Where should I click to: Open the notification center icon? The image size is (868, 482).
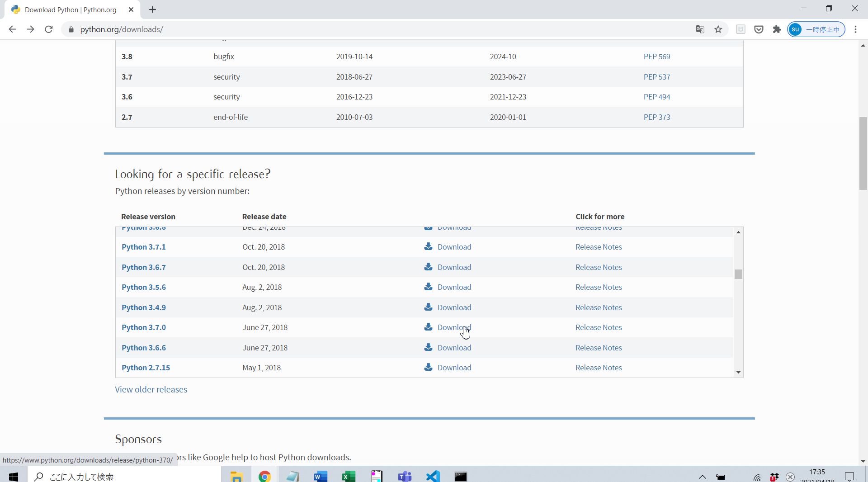click(x=849, y=477)
